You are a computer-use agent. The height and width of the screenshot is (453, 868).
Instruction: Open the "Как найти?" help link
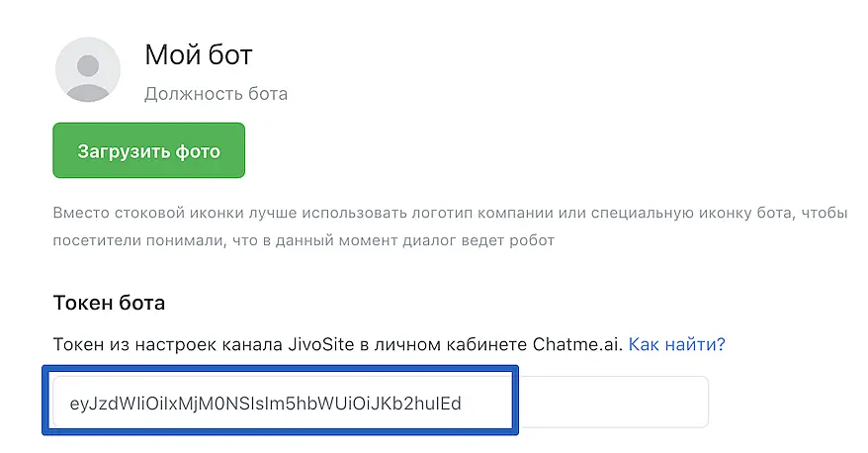[677, 344]
